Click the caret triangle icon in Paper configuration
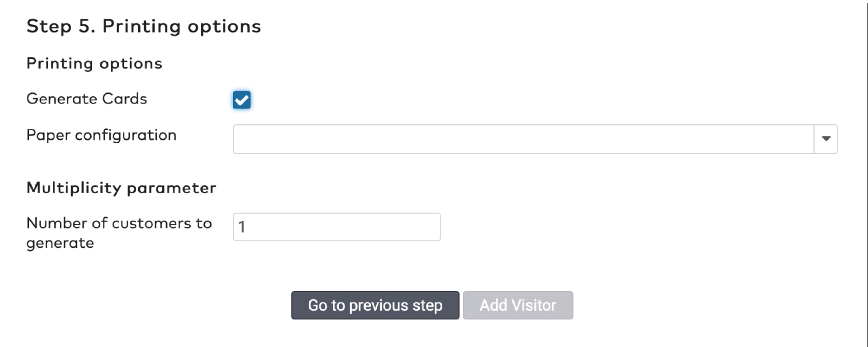Viewport: 868px width, 347px height. click(826, 138)
